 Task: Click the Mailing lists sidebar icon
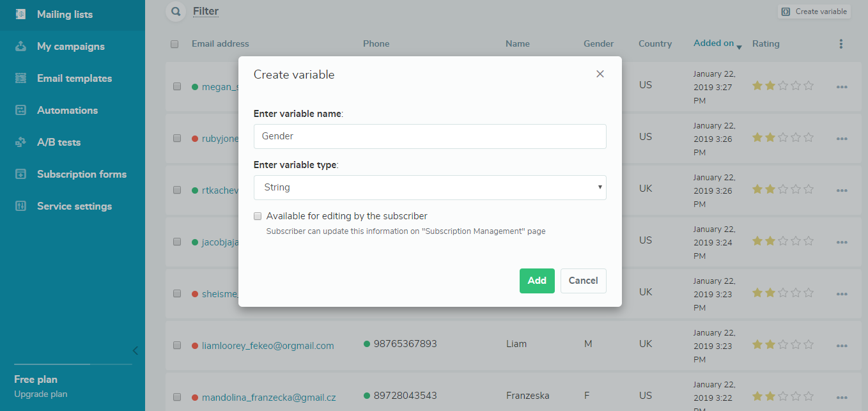tap(20, 14)
